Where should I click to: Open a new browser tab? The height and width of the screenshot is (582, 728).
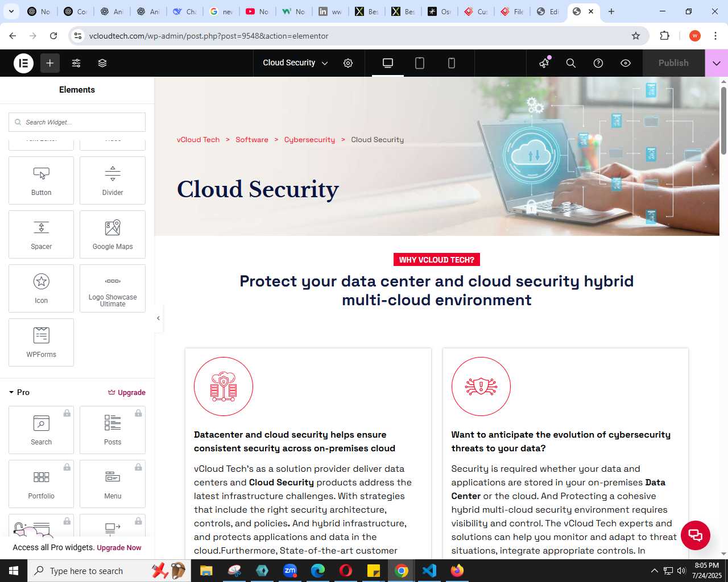pos(611,11)
